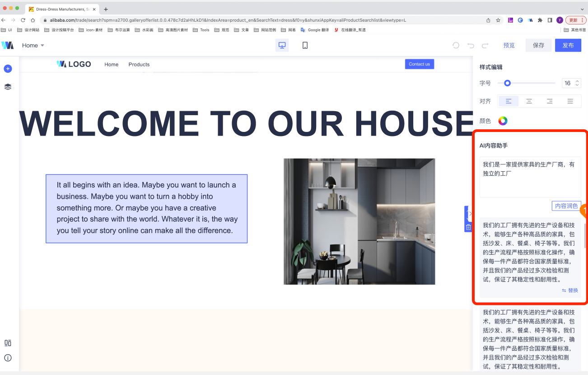
Task: Select left text alignment
Action: [x=509, y=101]
